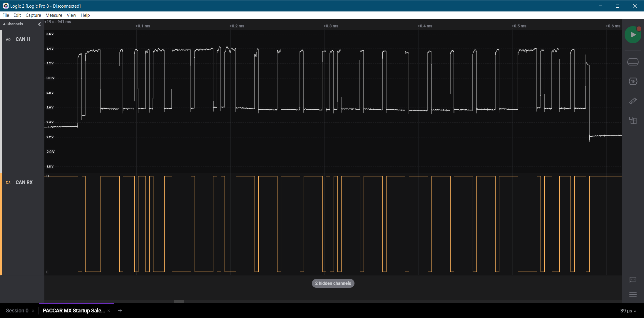Open the Device settings panel icon
This screenshot has height=318, width=644.
point(633,62)
